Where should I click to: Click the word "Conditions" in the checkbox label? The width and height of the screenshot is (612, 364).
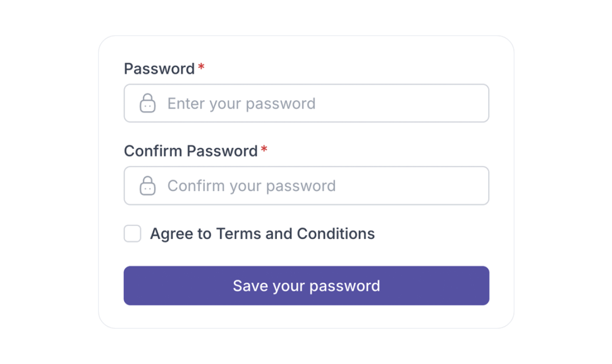[336, 234]
